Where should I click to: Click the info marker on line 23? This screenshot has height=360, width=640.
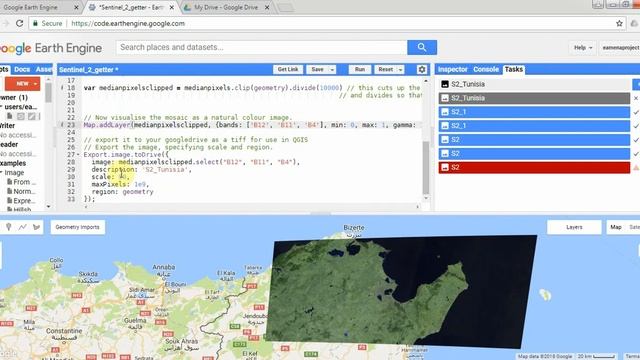(62, 125)
